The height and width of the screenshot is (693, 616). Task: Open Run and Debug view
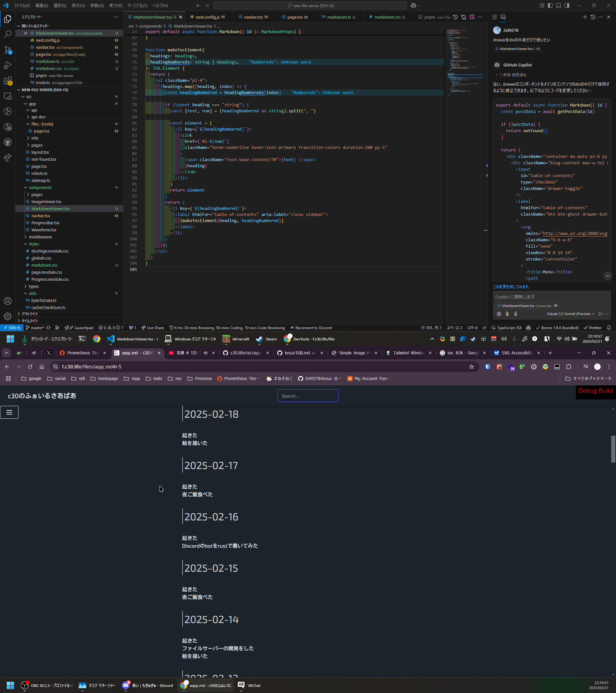point(7,65)
